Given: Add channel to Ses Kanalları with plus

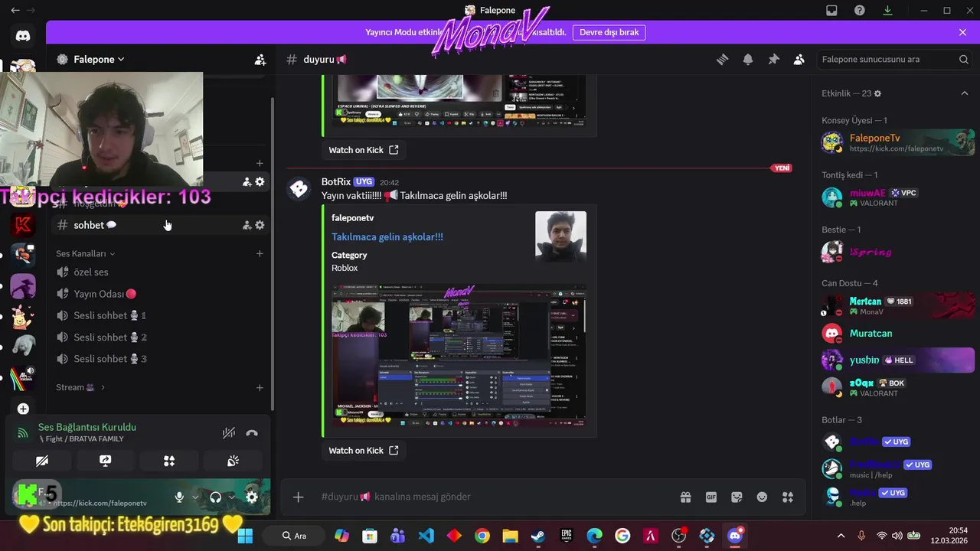Looking at the screenshot, I should tap(260, 253).
